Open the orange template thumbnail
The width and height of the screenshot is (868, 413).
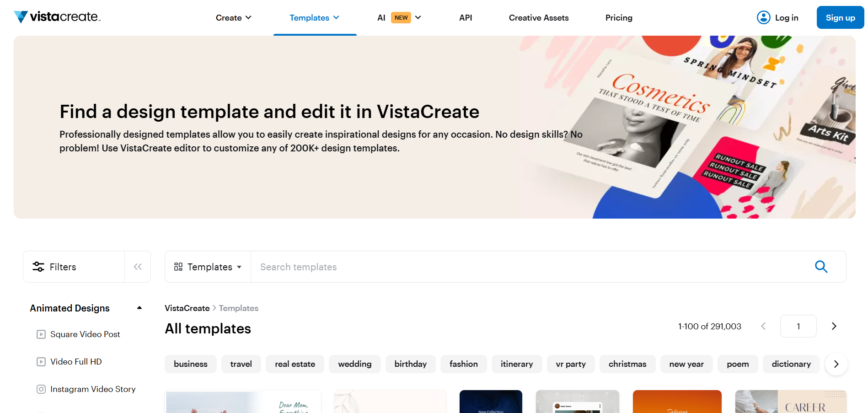coord(677,402)
